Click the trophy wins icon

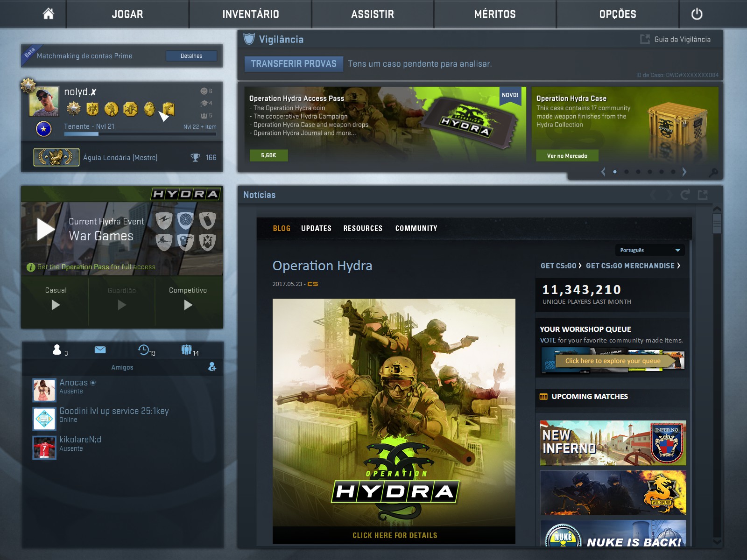tap(195, 158)
